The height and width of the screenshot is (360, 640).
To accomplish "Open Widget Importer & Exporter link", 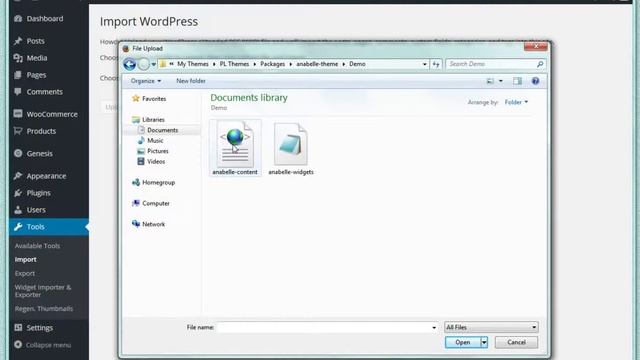I will point(43,291).
